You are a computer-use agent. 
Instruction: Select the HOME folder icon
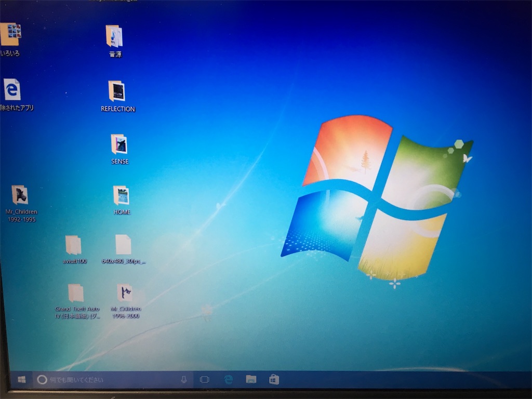click(x=121, y=195)
